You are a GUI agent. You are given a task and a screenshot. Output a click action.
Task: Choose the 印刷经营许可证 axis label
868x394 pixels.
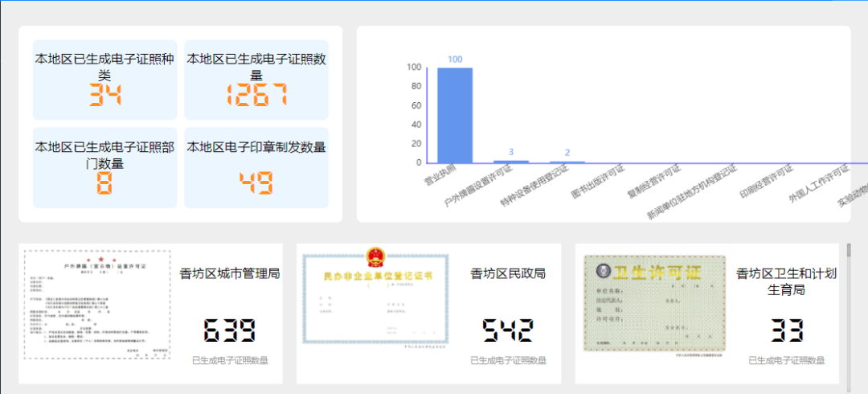click(x=768, y=183)
